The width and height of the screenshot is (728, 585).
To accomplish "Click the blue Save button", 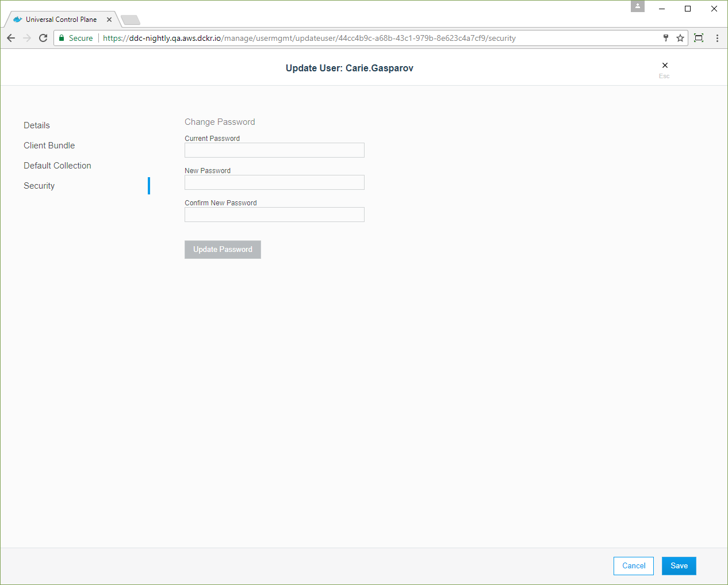I will pyautogui.click(x=679, y=566).
